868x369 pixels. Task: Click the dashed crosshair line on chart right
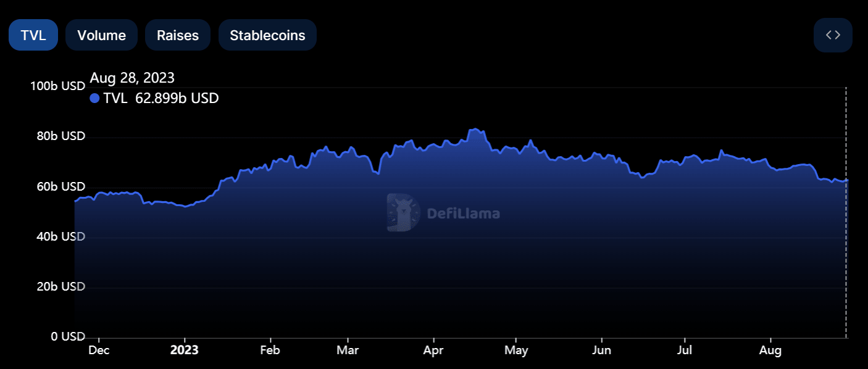845,216
